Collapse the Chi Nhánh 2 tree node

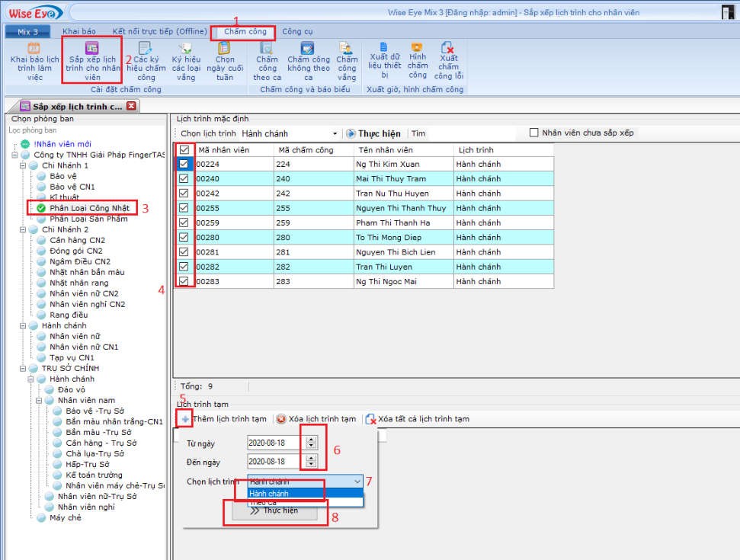click(24, 229)
